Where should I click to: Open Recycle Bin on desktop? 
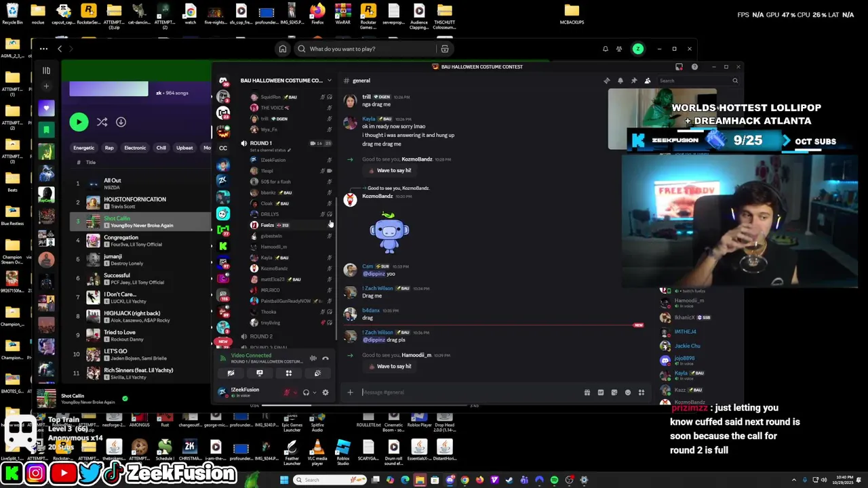12,14
